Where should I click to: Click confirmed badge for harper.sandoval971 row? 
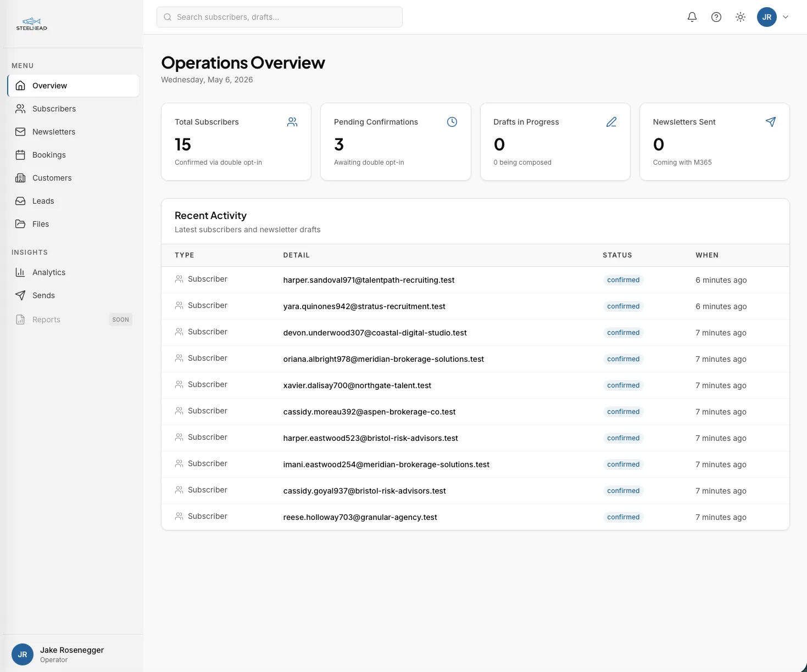coord(624,280)
